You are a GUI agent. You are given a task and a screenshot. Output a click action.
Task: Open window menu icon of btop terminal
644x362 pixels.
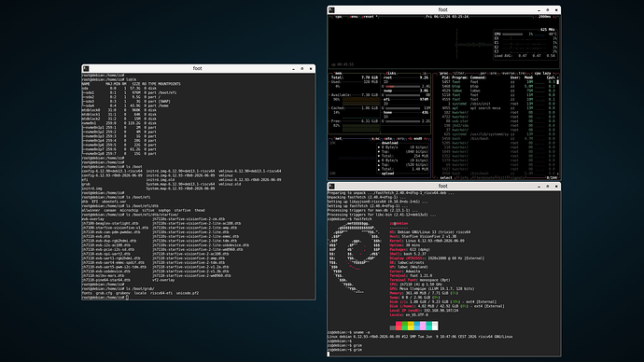point(332,10)
